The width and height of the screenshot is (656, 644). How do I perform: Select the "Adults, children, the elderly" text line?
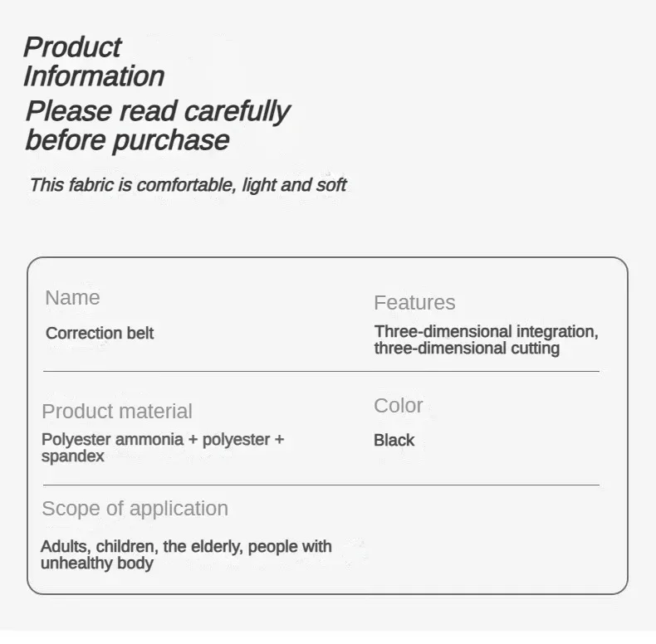coord(142,546)
